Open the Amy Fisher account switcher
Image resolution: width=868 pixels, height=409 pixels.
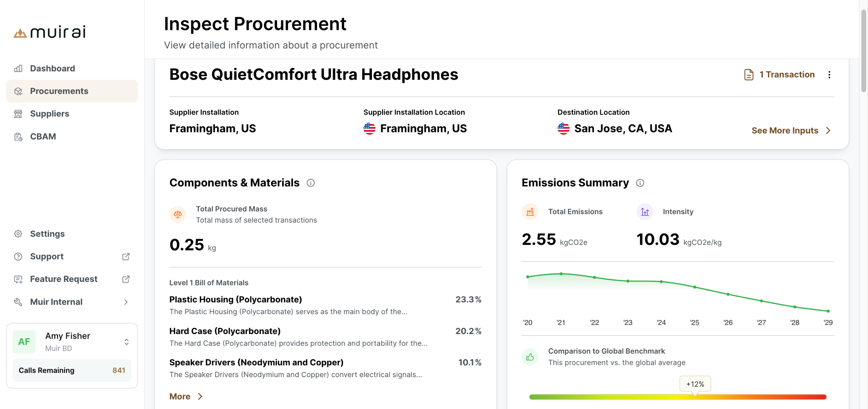click(126, 342)
